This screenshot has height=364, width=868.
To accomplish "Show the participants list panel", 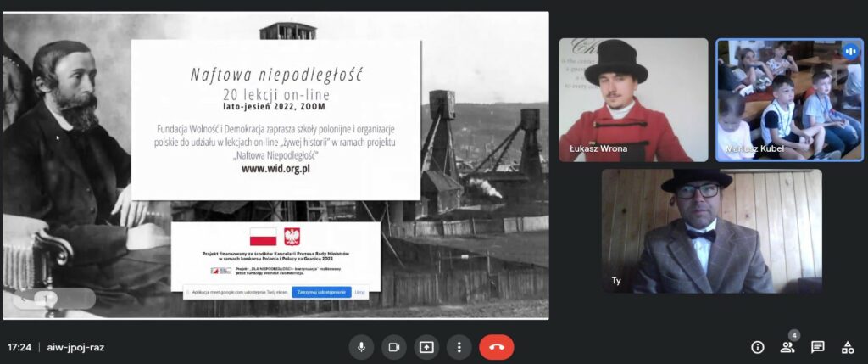I will coord(787,348).
